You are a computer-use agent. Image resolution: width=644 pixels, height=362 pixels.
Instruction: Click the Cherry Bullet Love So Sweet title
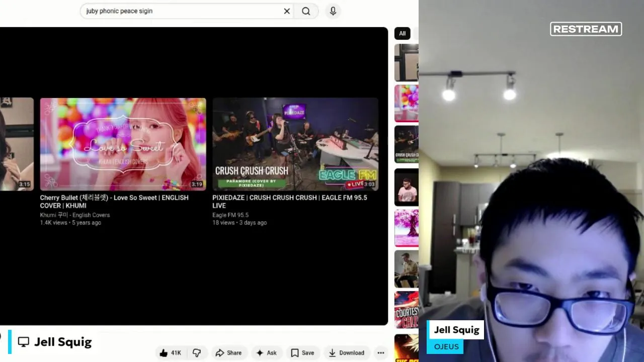point(114,202)
